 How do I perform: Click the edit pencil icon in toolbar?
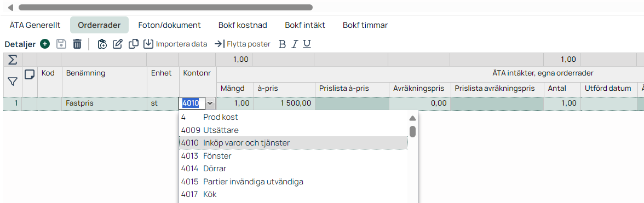tap(118, 44)
